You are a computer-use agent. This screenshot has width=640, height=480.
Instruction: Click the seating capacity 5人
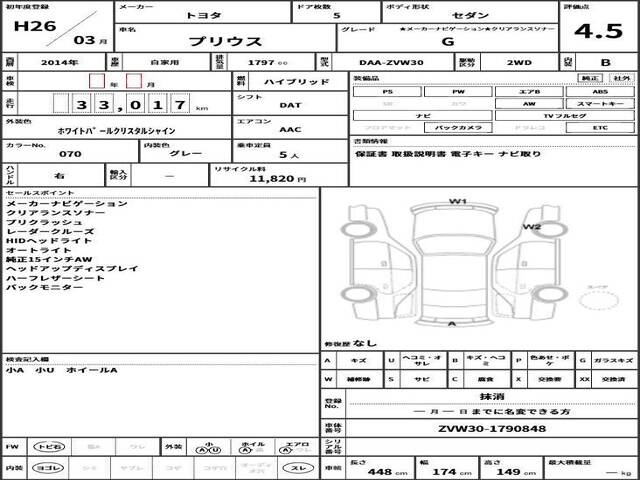(289, 155)
